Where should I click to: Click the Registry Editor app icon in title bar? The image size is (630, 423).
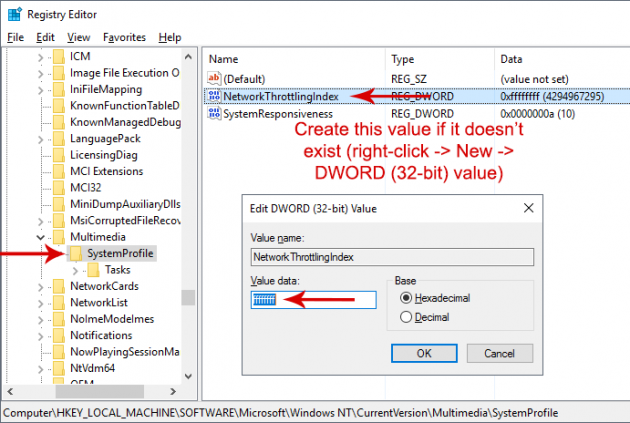14,14
